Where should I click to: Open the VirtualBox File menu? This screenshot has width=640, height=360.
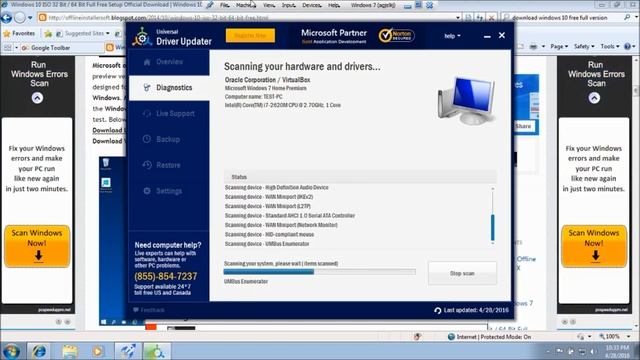[x=225, y=5]
